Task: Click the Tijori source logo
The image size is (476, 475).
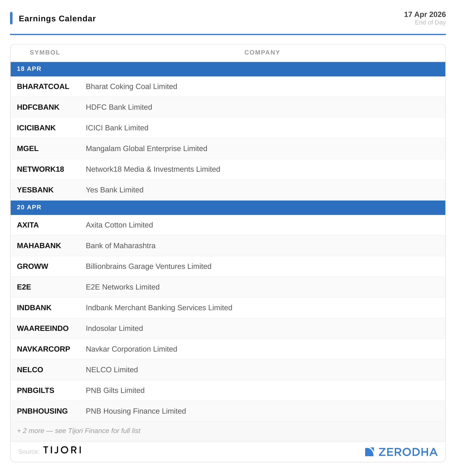Action: (62, 450)
